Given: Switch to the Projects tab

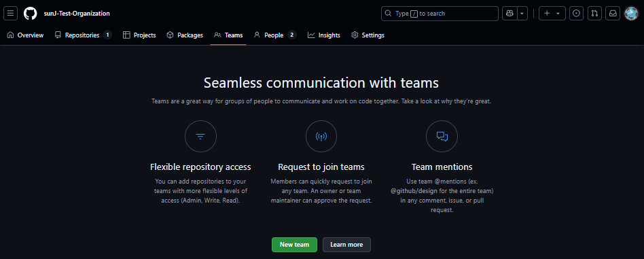Looking at the screenshot, I should [139, 35].
